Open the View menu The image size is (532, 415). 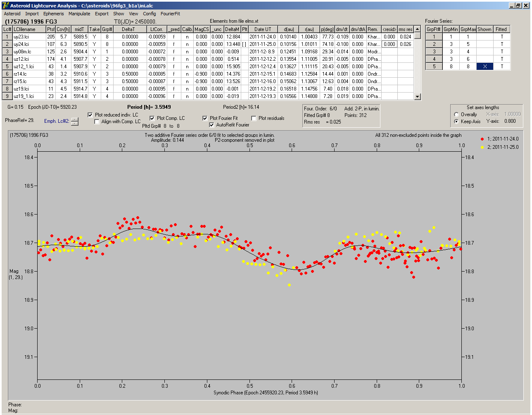[x=133, y=14]
